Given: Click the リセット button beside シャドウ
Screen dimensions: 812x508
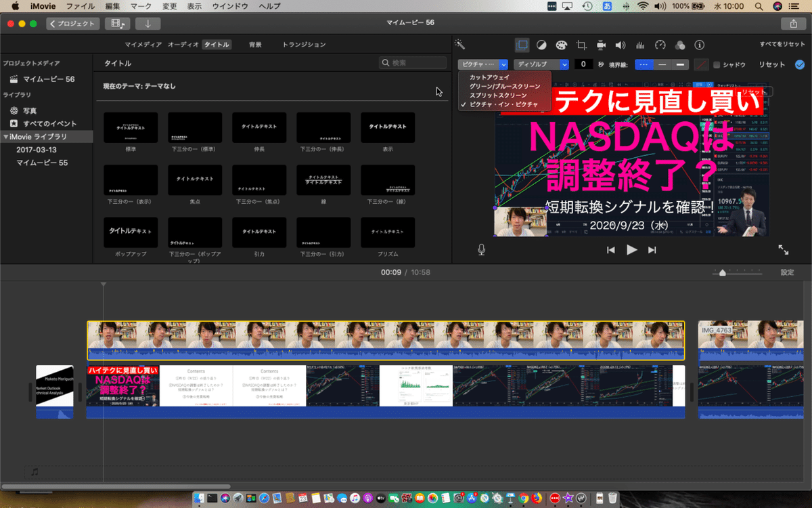Looking at the screenshot, I should 772,64.
